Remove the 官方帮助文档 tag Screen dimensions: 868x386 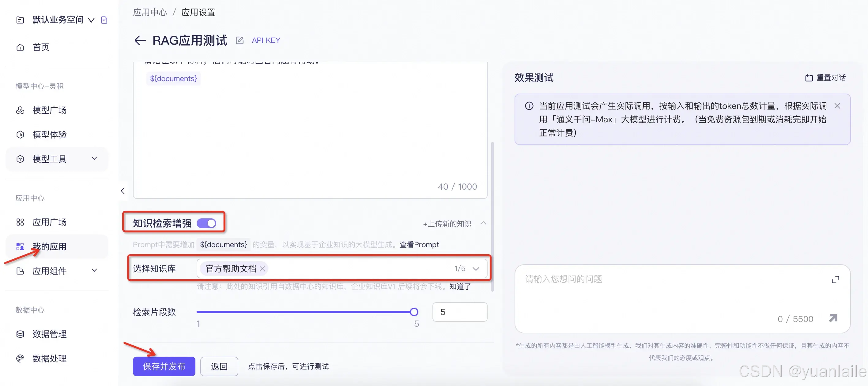tap(262, 269)
